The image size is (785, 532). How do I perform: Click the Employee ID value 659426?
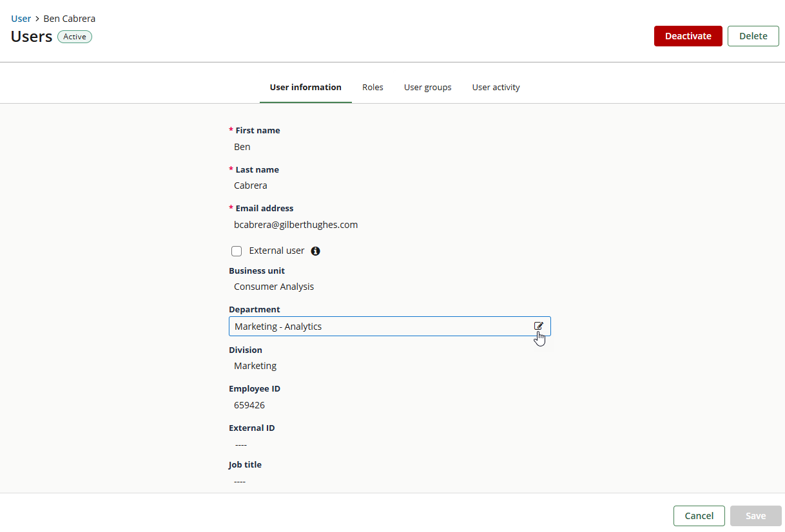click(249, 405)
